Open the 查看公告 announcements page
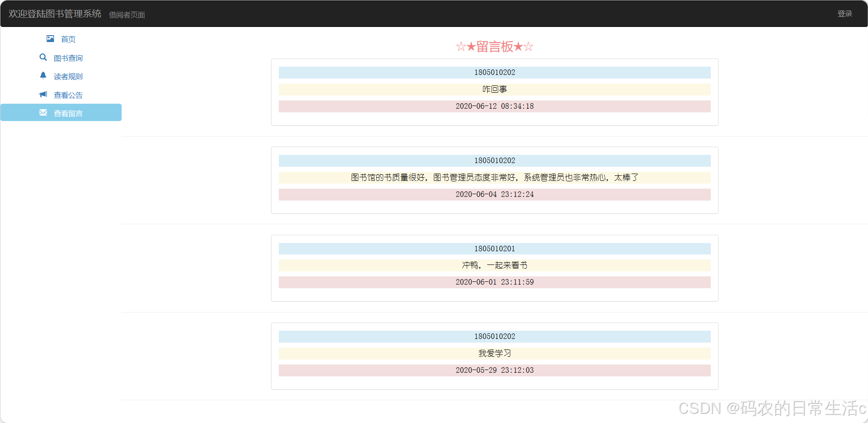Viewport: 868px width, 423px height. pos(68,95)
